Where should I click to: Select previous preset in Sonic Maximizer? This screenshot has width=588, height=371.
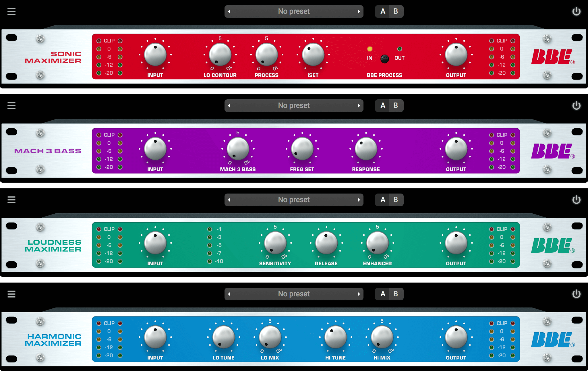[x=229, y=11]
